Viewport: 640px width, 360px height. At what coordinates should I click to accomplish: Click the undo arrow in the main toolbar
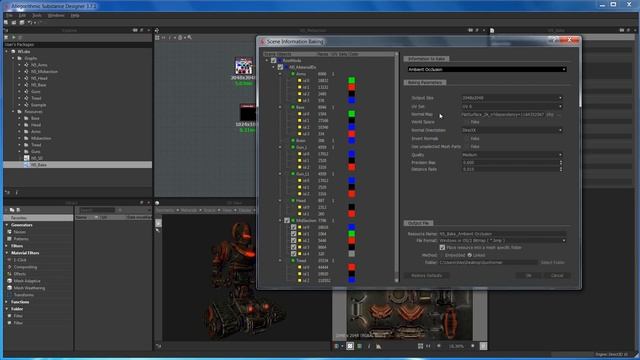30,22
